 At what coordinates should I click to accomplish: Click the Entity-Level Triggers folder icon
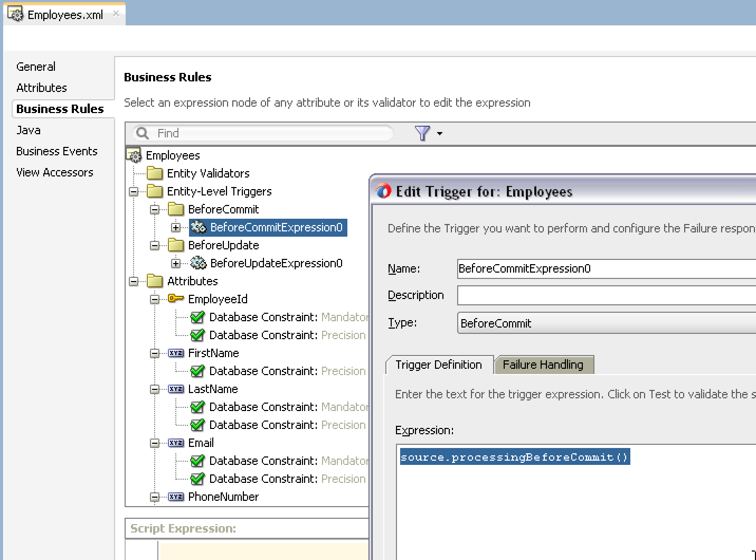pyautogui.click(x=155, y=191)
